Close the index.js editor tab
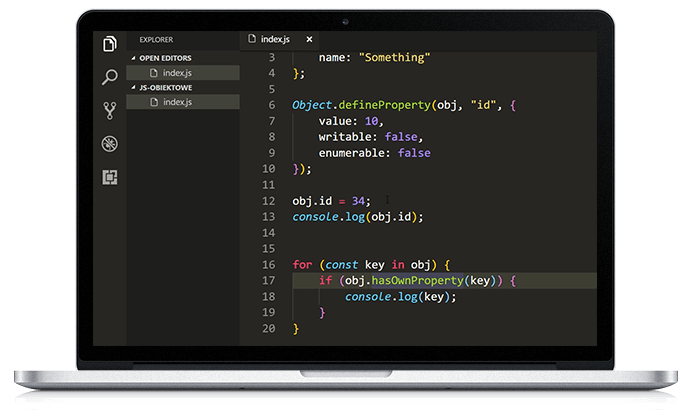This screenshot has width=695, height=410. pyautogui.click(x=308, y=40)
